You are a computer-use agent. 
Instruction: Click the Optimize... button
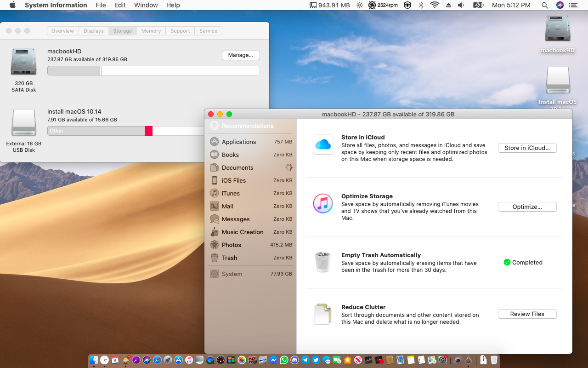[x=527, y=207]
